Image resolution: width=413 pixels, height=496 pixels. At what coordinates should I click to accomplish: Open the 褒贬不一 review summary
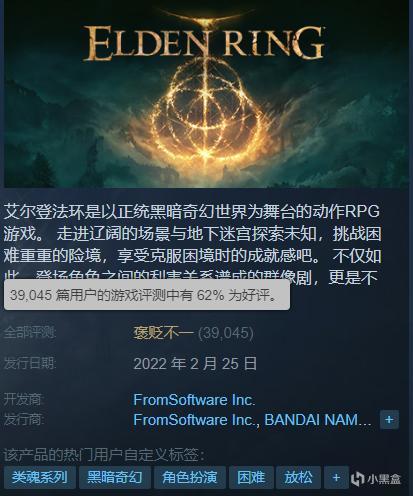click(x=163, y=333)
